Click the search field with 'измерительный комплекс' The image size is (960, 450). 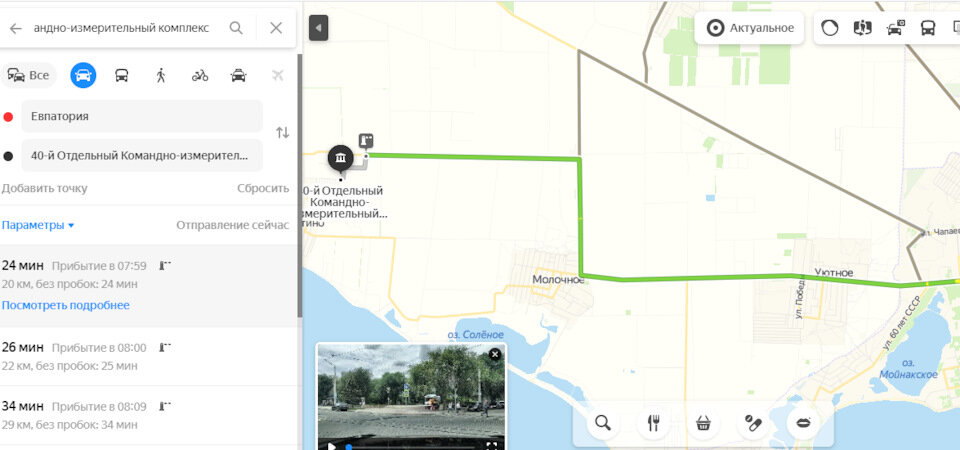122,28
